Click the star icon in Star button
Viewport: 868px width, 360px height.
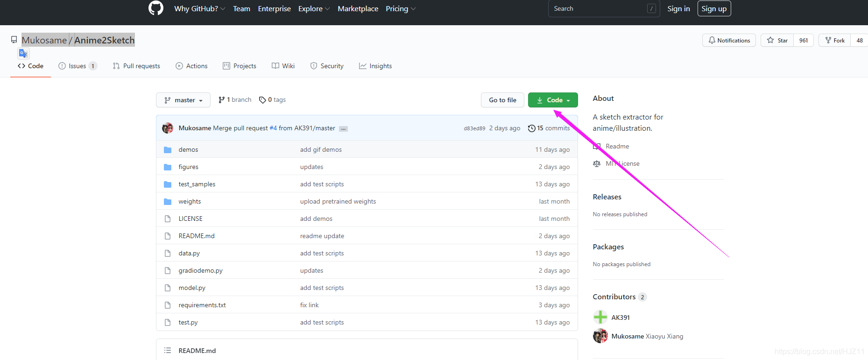click(x=770, y=40)
